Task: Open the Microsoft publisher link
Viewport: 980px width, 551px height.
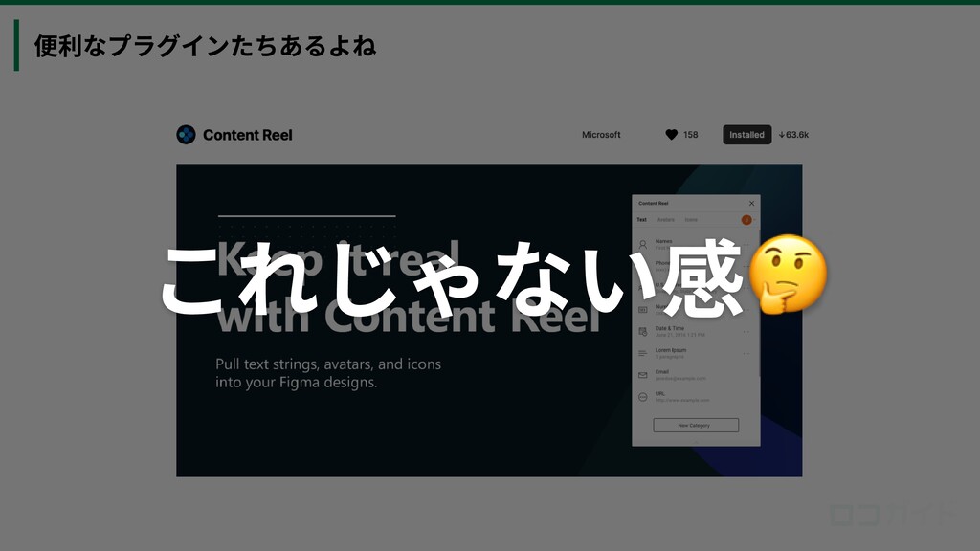Action: pos(601,135)
